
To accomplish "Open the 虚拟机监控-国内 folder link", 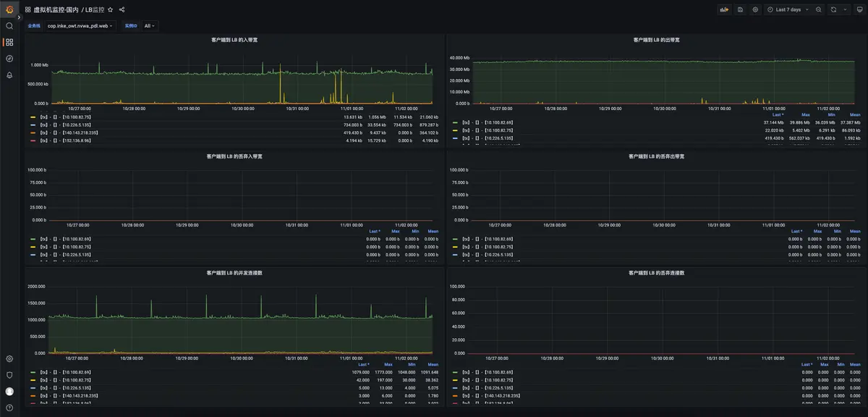I will (56, 9).
